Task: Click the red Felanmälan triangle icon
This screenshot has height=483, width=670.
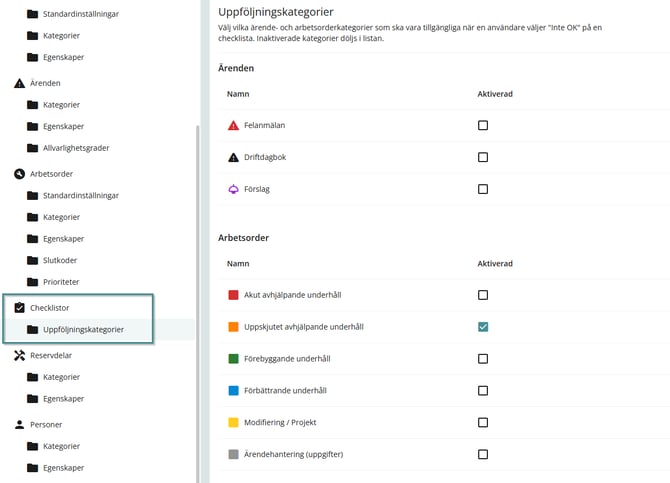Action: click(x=233, y=125)
